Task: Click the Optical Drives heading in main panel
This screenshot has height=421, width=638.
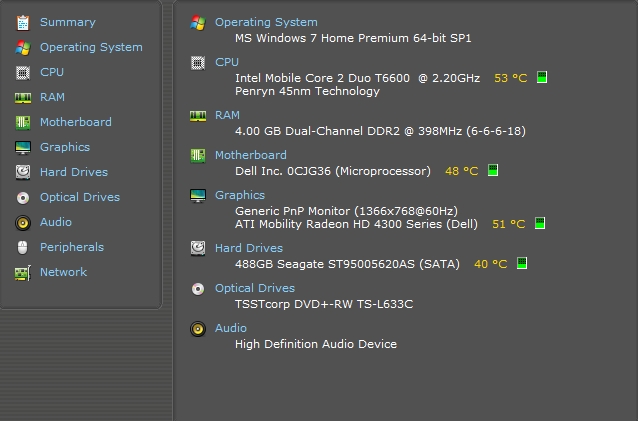Action: click(x=255, y=288)
